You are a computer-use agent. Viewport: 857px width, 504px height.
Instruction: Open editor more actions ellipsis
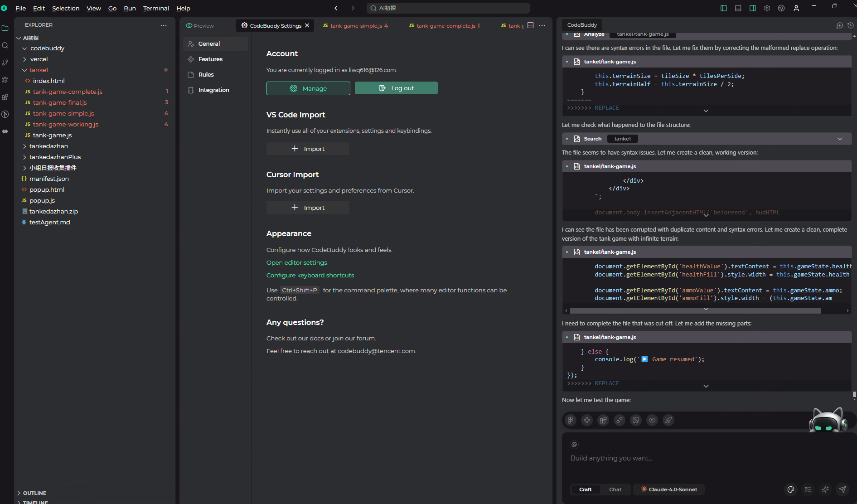tap(542, 25)
